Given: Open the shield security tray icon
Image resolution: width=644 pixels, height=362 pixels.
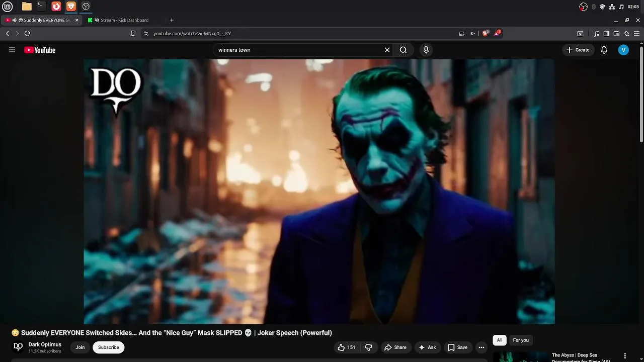Looking at the screenshot, I should (602, 7).
